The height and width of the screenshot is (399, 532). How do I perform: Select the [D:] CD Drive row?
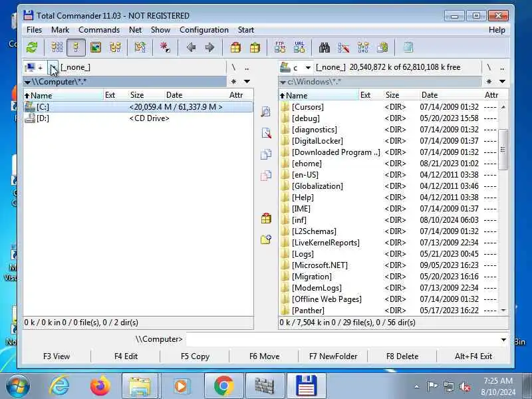138,118
